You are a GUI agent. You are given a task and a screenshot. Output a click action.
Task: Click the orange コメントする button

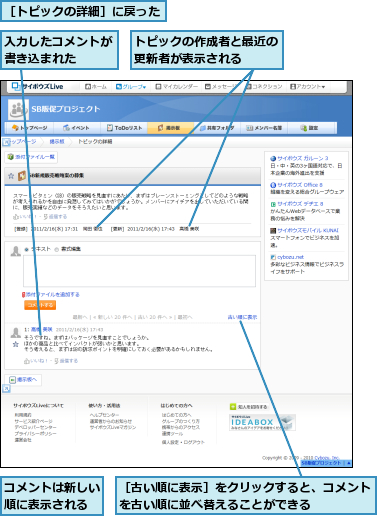(x=40, y=305)
